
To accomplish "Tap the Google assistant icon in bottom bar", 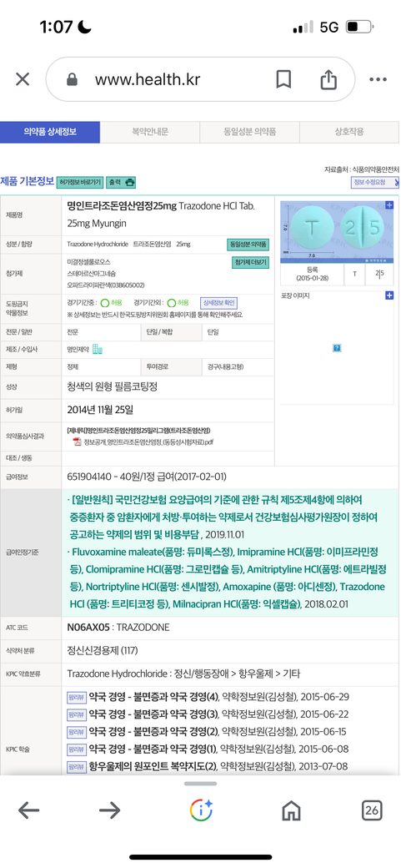I will 201,811.
